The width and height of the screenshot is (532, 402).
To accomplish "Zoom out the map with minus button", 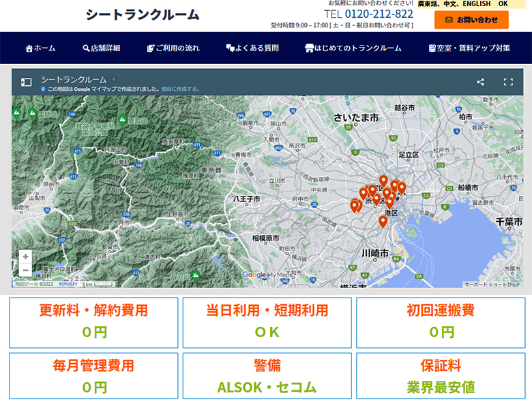I will 25,270.
